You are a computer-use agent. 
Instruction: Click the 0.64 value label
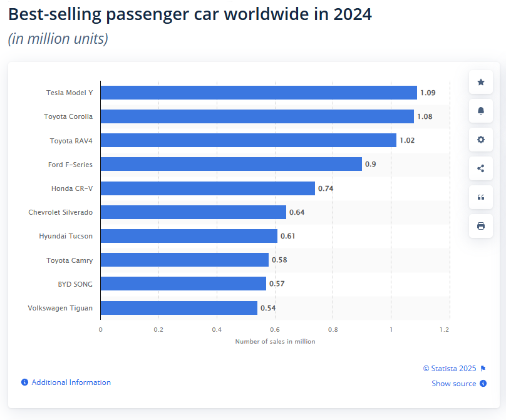(x=297, y=212)
